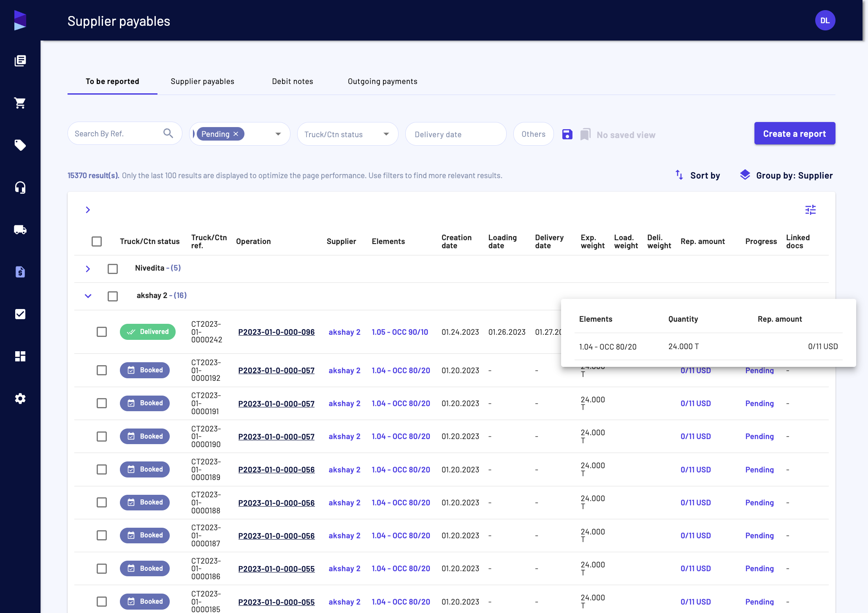Screen dimensions: 868x613
Task: Expand the top chevron above the table
Action: [88, 210]
